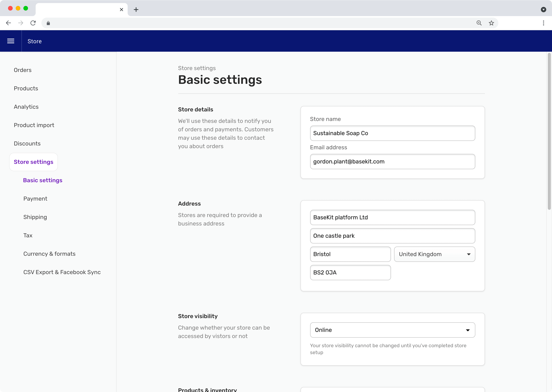This screenshot has width=552, height=392.
Task: Click the browser back arrow
Action: (x=8, y=23)
